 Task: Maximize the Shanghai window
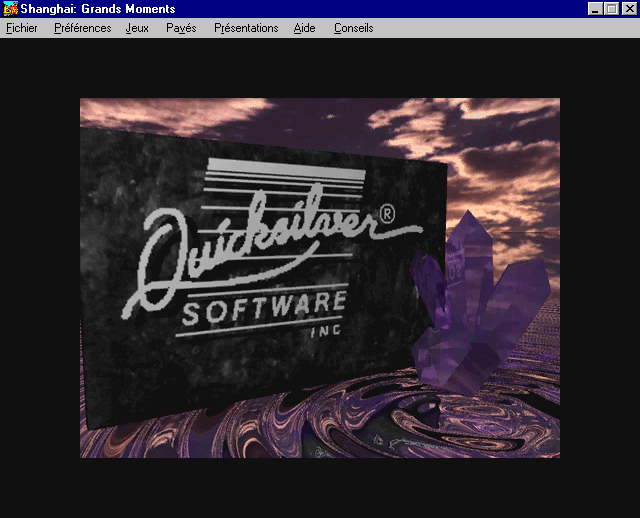(611, 9)
